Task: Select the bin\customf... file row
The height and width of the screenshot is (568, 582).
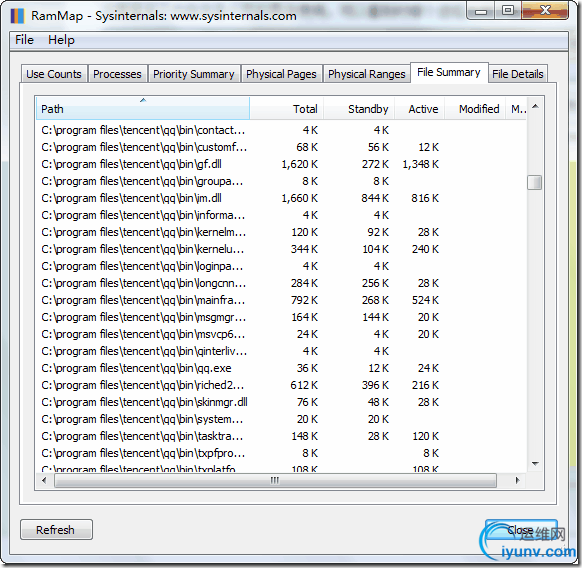Action: click(281, 147)
